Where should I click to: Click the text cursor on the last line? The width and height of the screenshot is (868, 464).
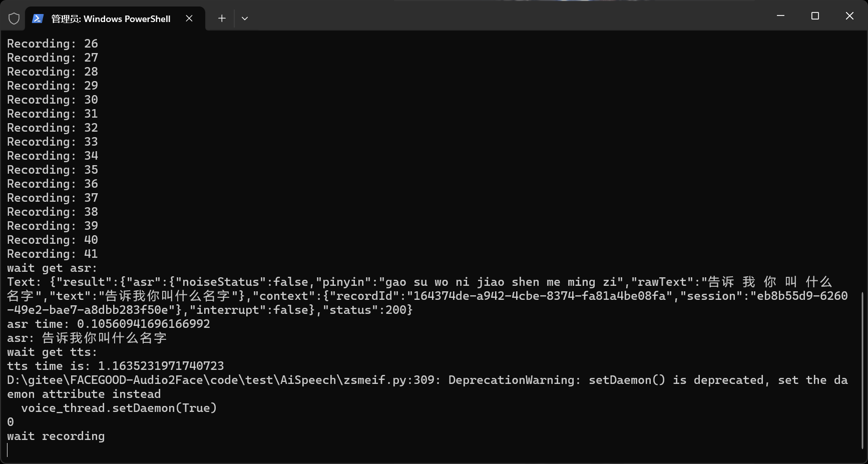click(8, 450)
